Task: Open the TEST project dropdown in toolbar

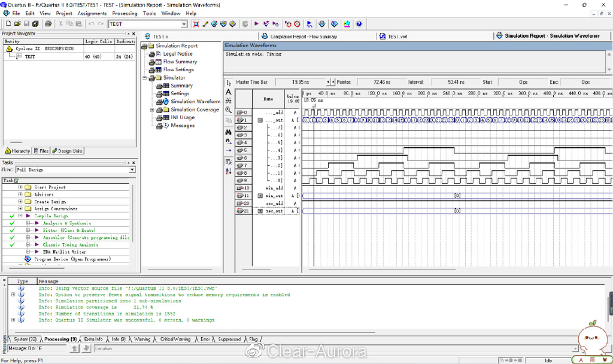Action: pyautogui.click(x=184, y=24)
